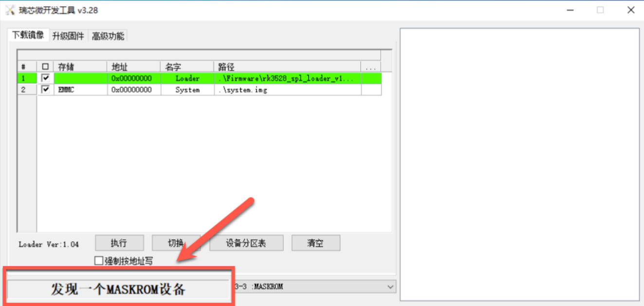
Task: Expand the MASKROM device dropdown
Action: (x=390, y=287)
